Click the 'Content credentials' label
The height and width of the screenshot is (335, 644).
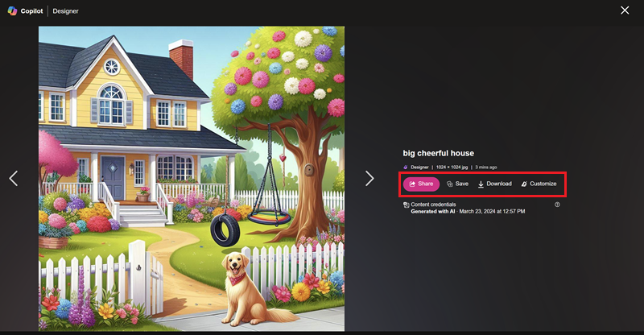[433, 205]
